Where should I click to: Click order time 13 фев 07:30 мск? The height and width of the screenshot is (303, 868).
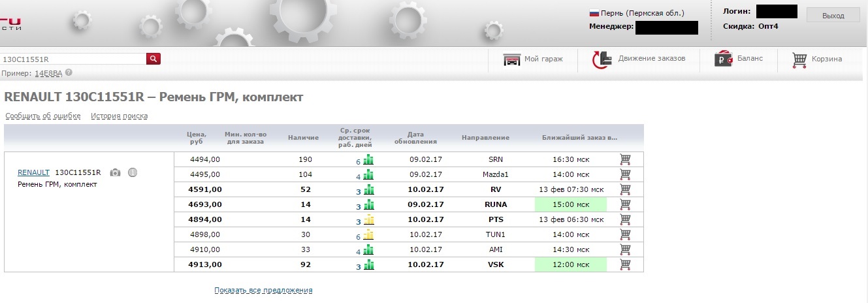click(x=571, y=189)
